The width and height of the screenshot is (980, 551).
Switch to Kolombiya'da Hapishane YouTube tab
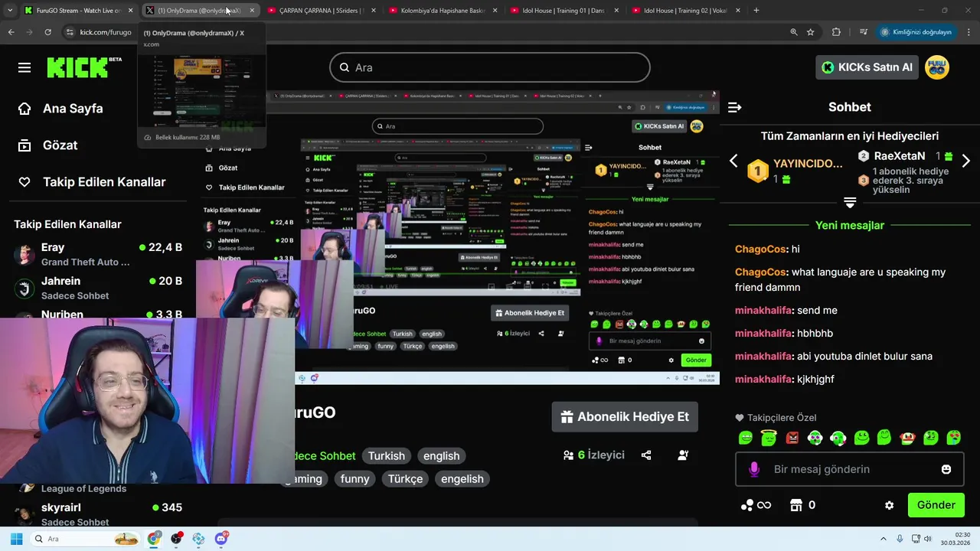click(443, 10)
